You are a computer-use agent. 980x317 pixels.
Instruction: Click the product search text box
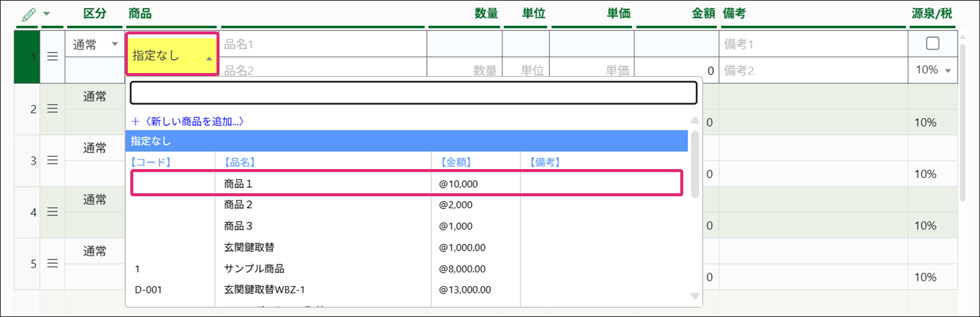[x=413, y=93]
